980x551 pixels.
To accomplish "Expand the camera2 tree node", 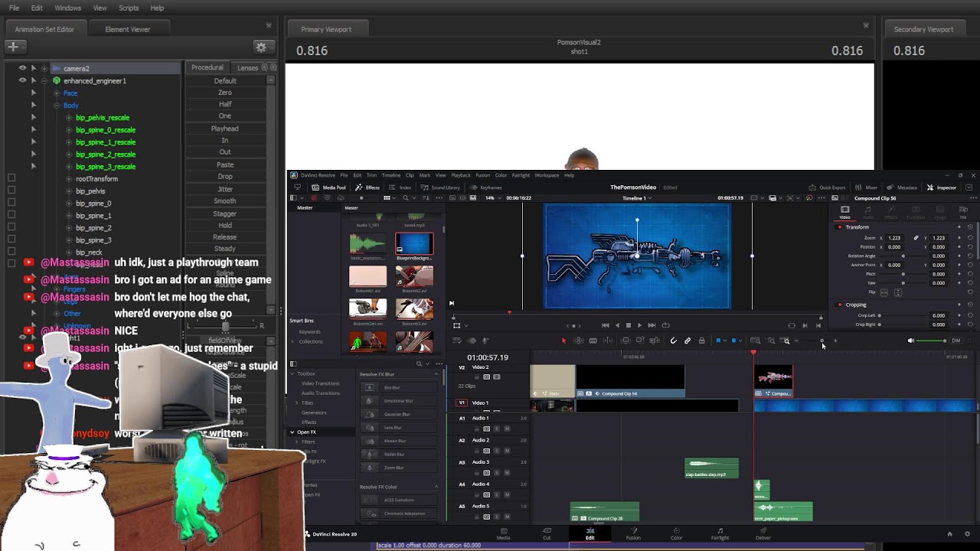I will [x=44, y=68].
